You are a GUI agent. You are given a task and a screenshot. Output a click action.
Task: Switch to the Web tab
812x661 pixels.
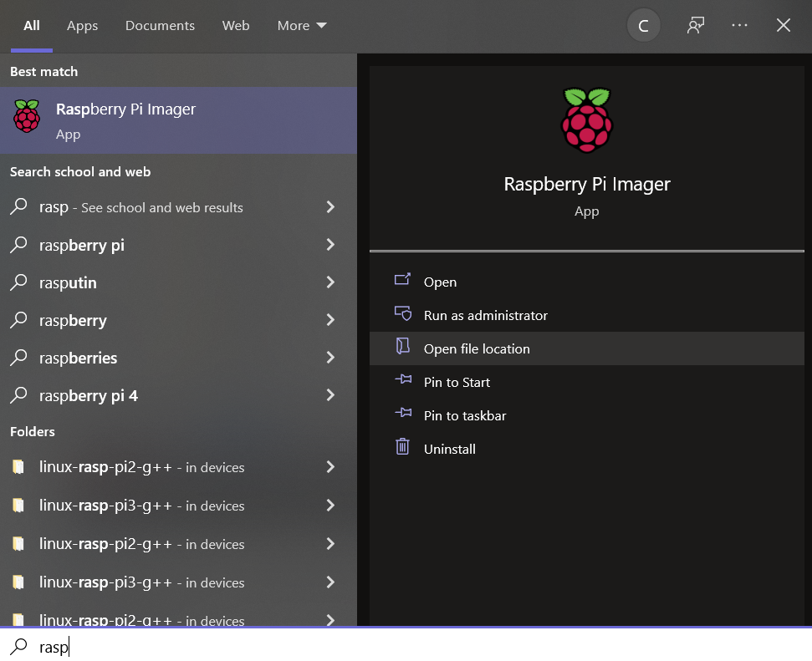236,25
